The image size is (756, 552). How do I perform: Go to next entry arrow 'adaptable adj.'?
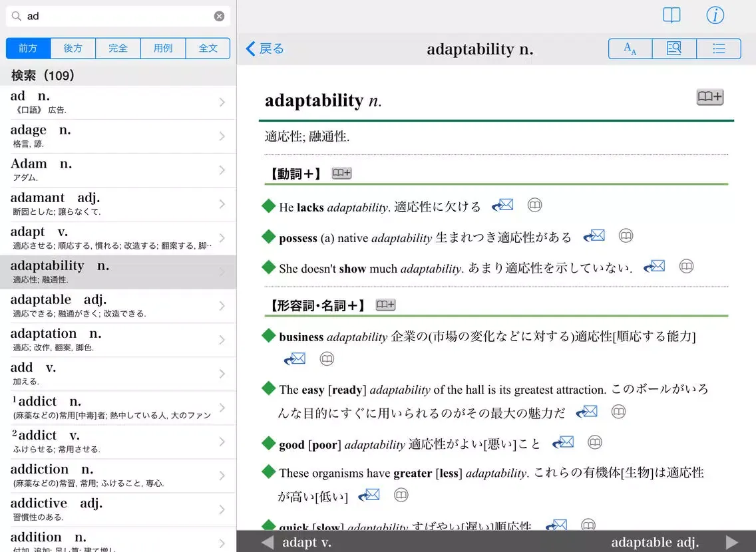(x=732, y=543)
